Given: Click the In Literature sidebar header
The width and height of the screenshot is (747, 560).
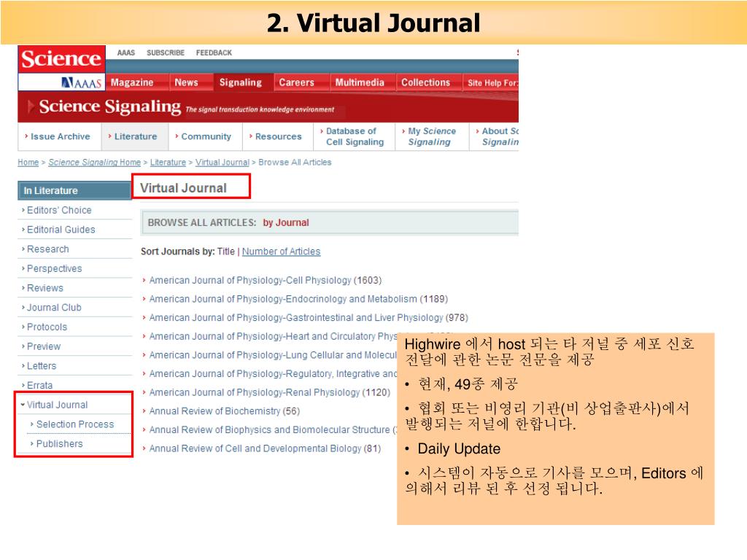Looking at the screenshot, I should pyautogui.click(x=74, y=190).
